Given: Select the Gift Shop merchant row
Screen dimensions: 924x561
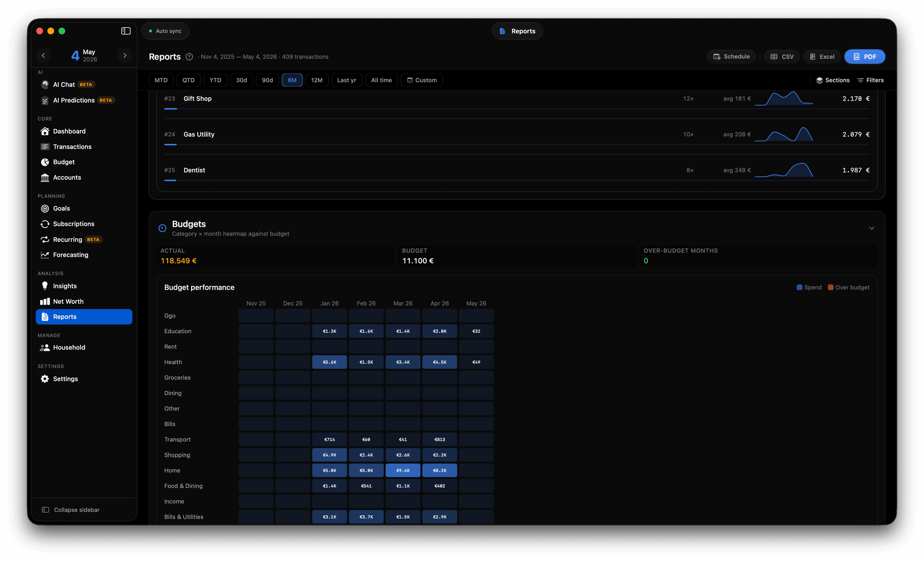Looking at the screenshot, I should [517, 101].
